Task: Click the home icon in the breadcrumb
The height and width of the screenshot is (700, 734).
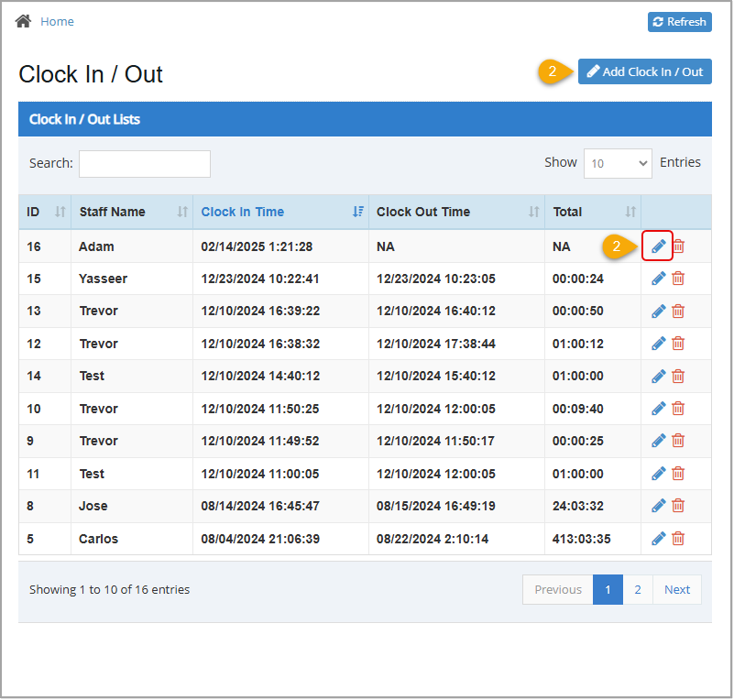Action: (22, 20)
